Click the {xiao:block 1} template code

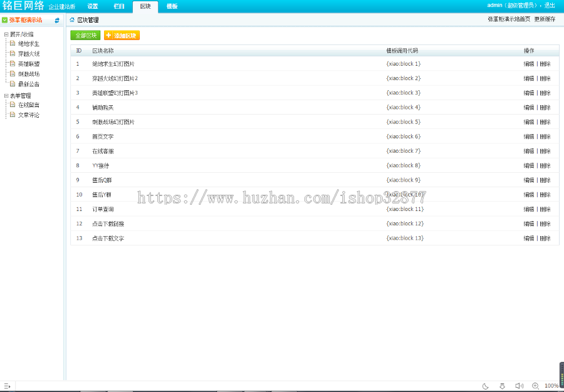tap(403, 64)
